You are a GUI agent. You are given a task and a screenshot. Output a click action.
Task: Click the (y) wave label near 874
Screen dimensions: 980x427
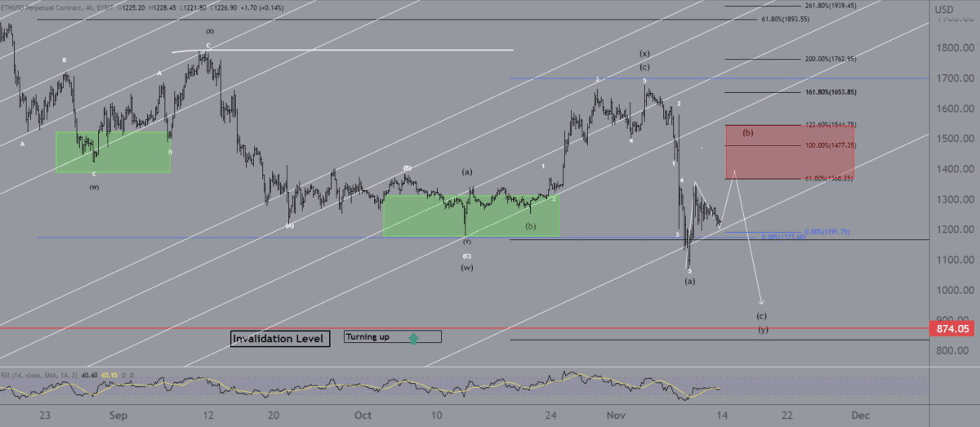pyautogui.click(x=762, y=330)
